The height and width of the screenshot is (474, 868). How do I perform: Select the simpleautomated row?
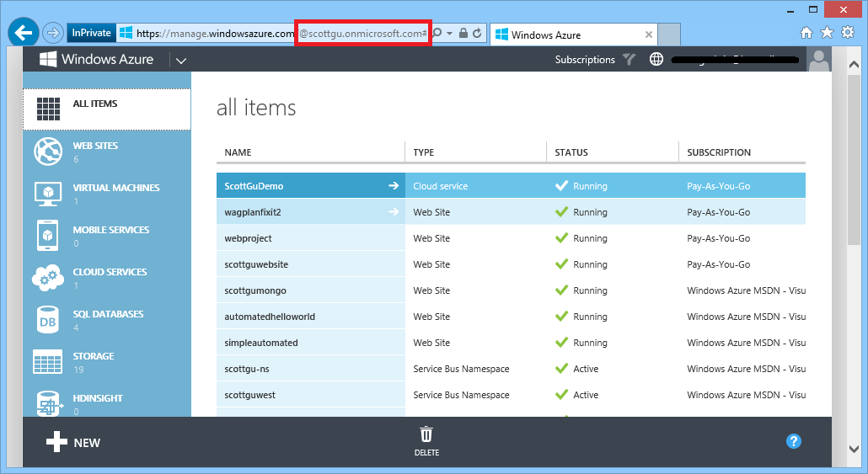pos(511,343)
